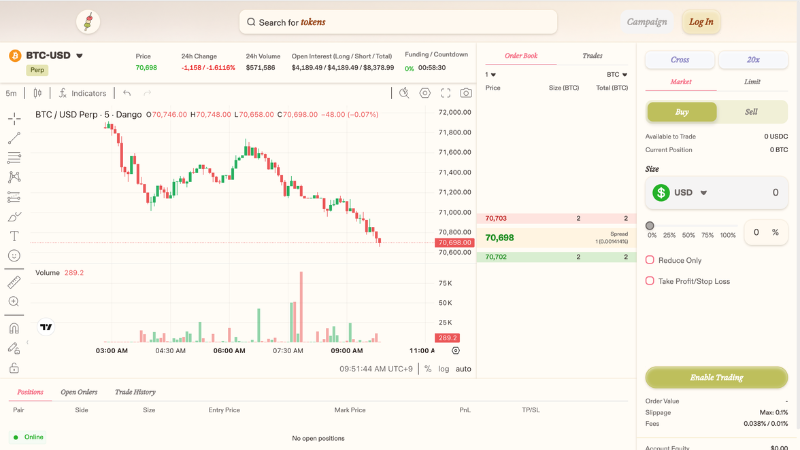
Task: Select Buy side toggle
Action: tap(682, 112)
